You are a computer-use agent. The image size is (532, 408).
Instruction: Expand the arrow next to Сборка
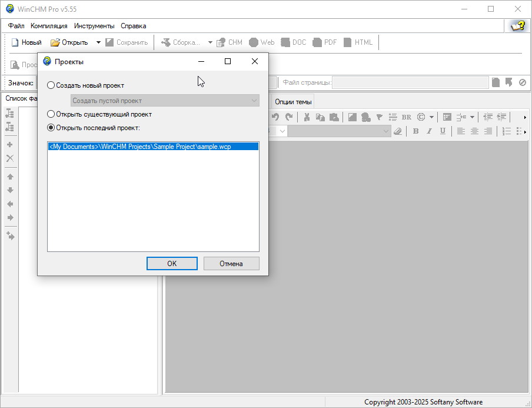210,42
